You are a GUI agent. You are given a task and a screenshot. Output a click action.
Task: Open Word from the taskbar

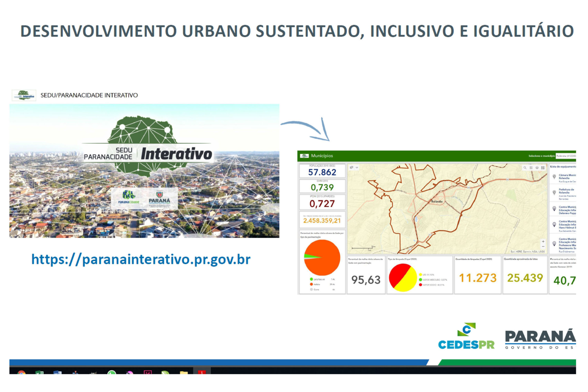(x=57, y=372)
